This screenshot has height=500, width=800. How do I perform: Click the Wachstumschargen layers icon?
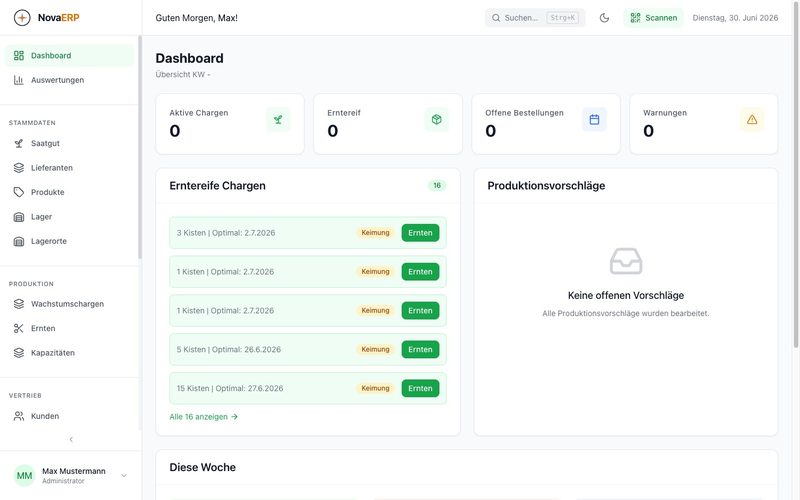click(x=19, y=304)
